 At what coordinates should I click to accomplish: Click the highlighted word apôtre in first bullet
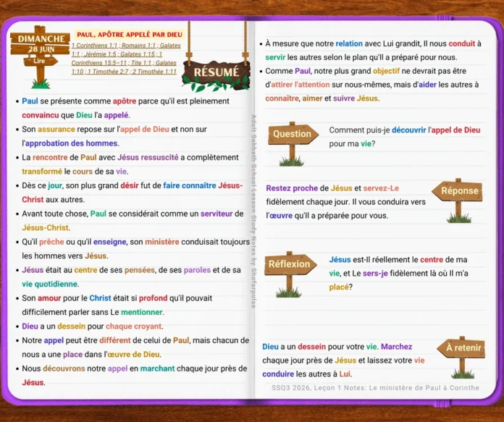click(x=125, y=101)
